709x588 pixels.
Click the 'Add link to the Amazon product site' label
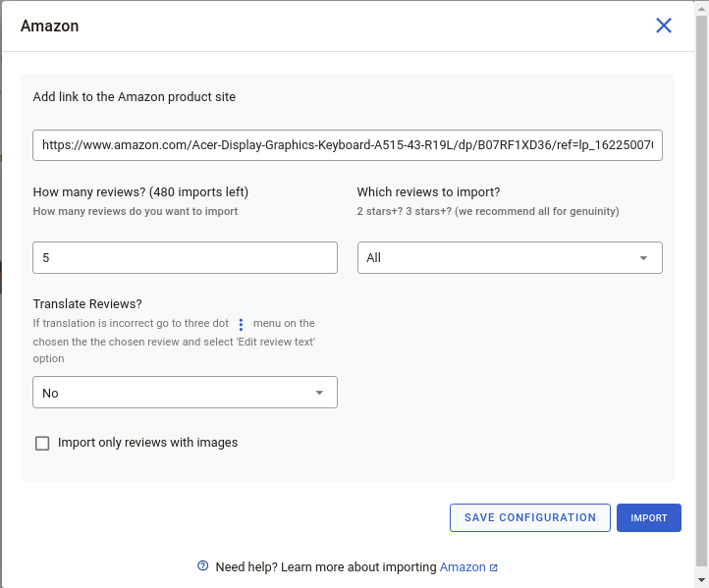[x=135, y=97]
